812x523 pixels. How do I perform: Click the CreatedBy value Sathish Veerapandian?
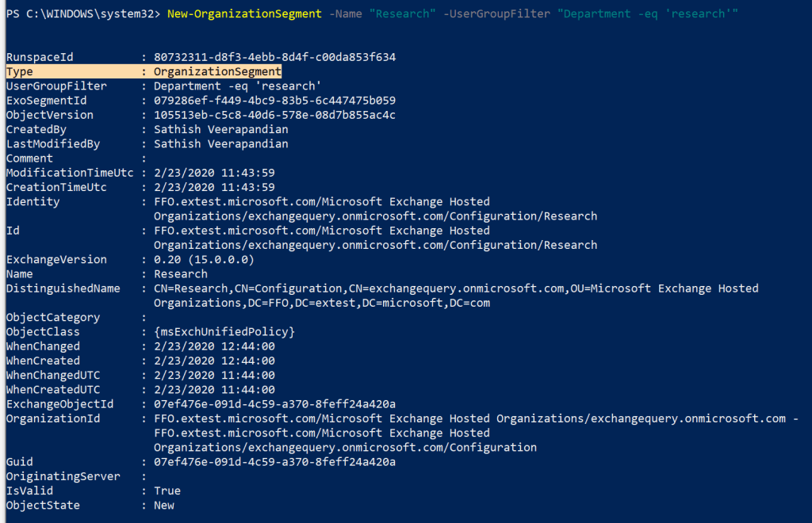pos(221,129)
